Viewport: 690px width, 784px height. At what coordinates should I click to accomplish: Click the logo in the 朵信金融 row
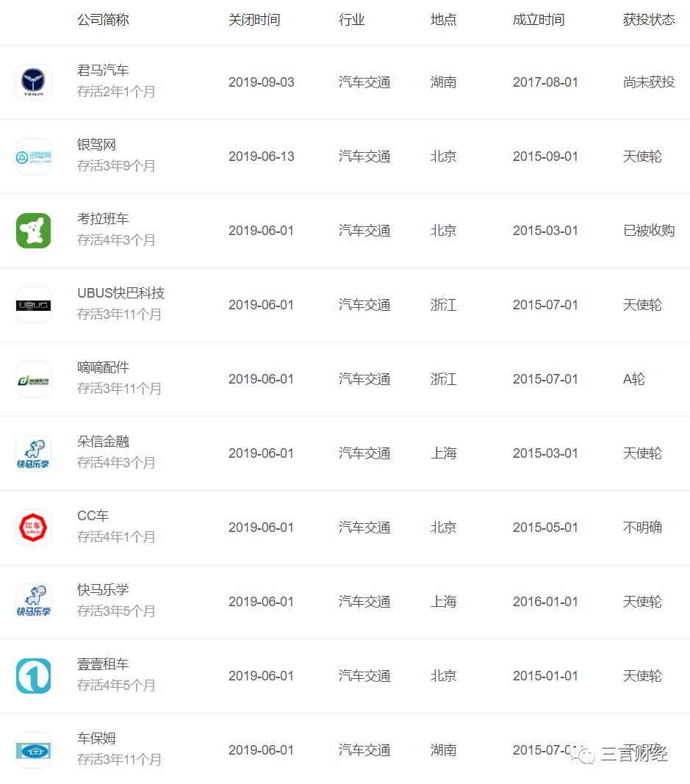point(34,453)
